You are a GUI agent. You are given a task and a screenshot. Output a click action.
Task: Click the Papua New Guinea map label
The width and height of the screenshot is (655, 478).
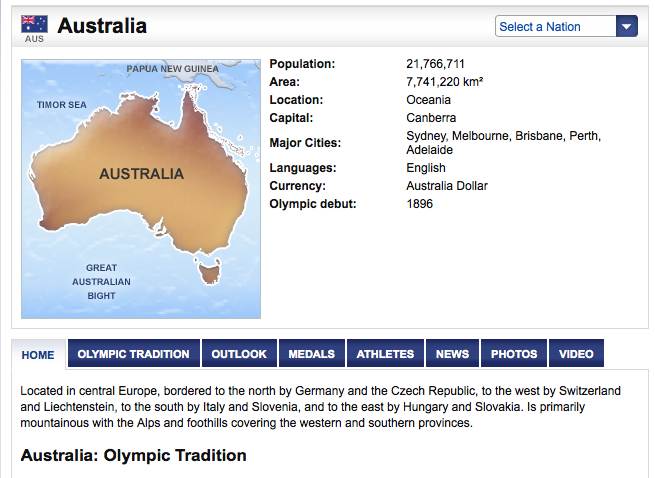(172, 69)
